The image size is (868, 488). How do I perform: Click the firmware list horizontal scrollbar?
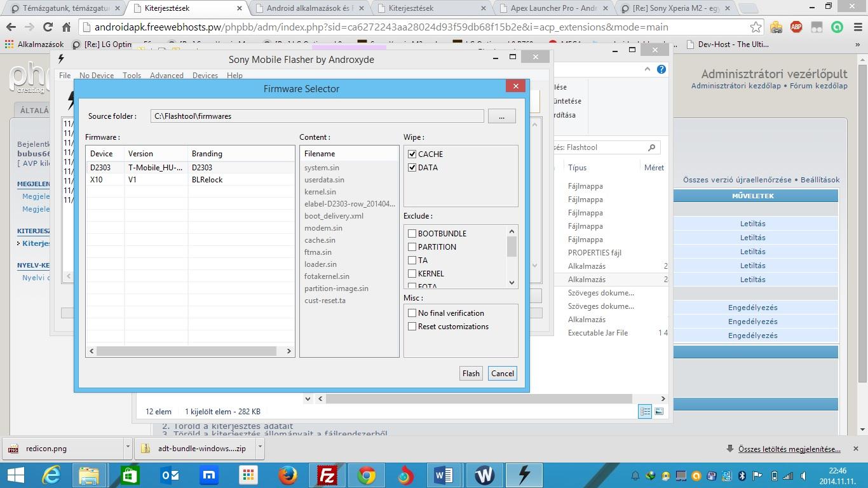point(186,351)
